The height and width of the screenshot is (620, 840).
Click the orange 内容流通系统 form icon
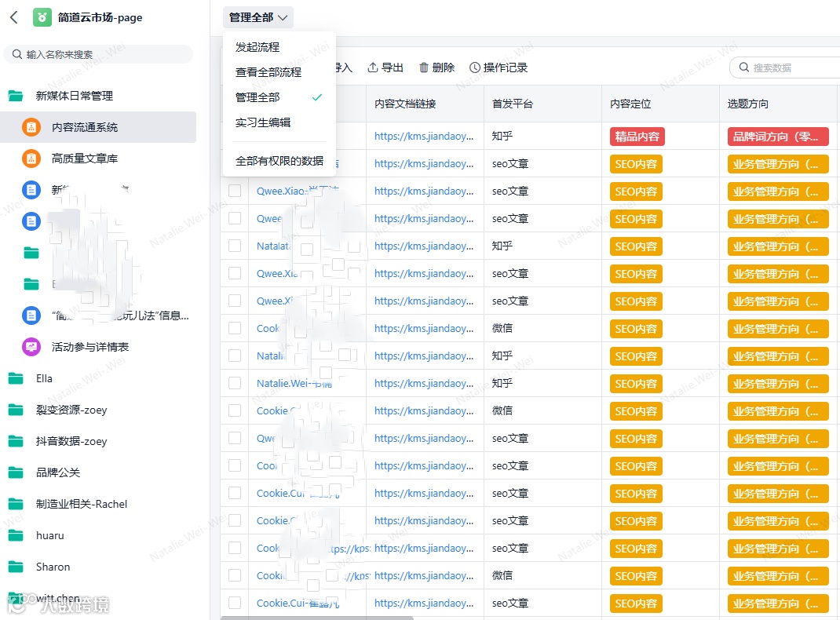[x=31, y=127]
